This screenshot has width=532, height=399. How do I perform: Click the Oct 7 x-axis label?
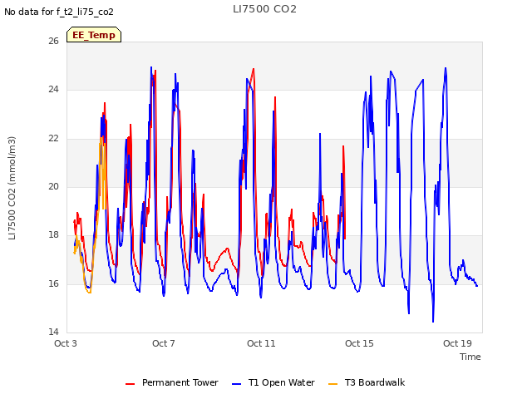pos(164,343)
